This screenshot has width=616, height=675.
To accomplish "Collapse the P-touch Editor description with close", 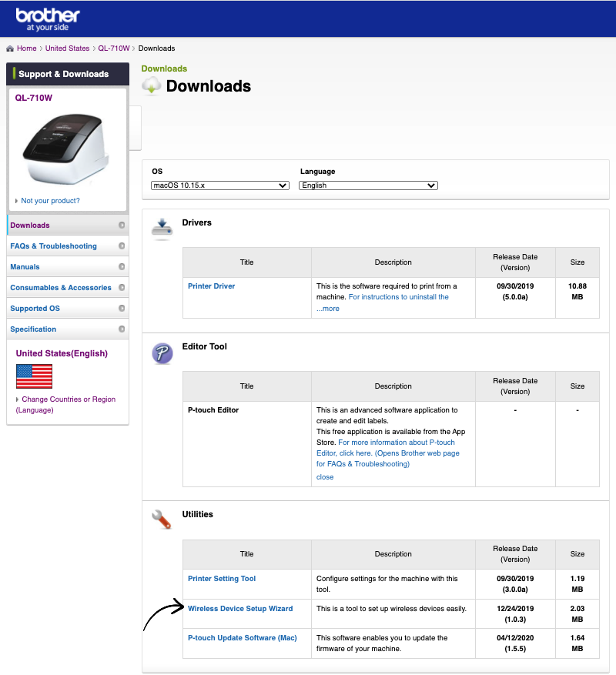I will 325,477.
